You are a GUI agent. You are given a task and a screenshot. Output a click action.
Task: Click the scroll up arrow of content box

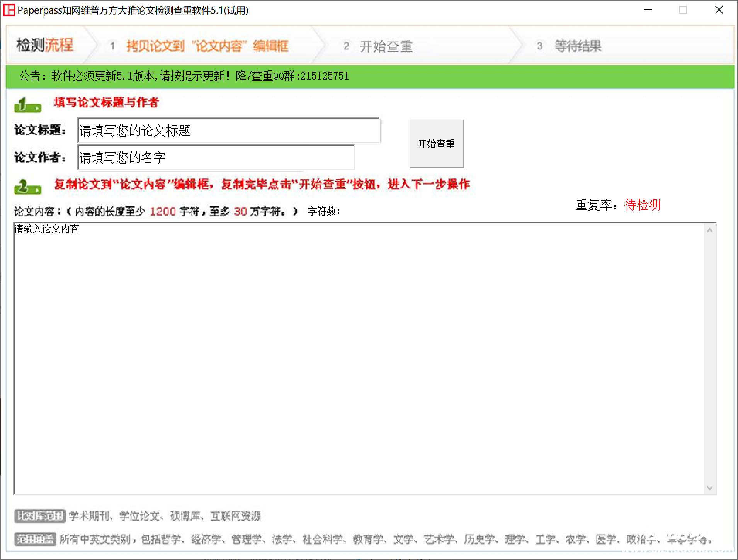(710, 231)
